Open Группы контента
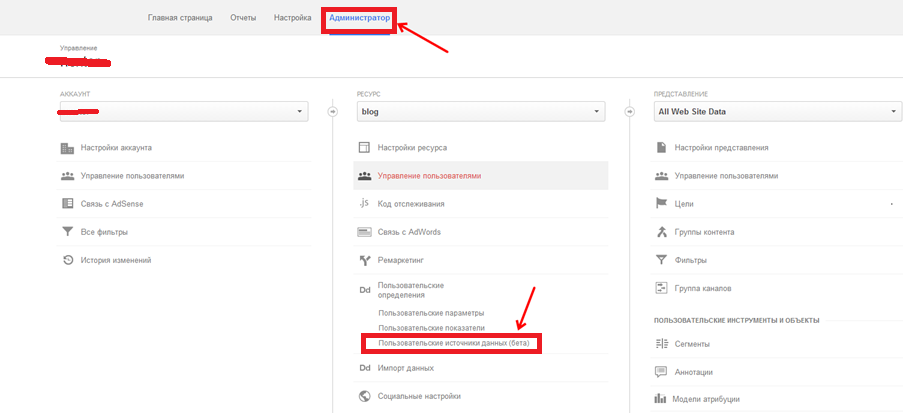The width and height of the screenshot is (903, 413). 704,232
